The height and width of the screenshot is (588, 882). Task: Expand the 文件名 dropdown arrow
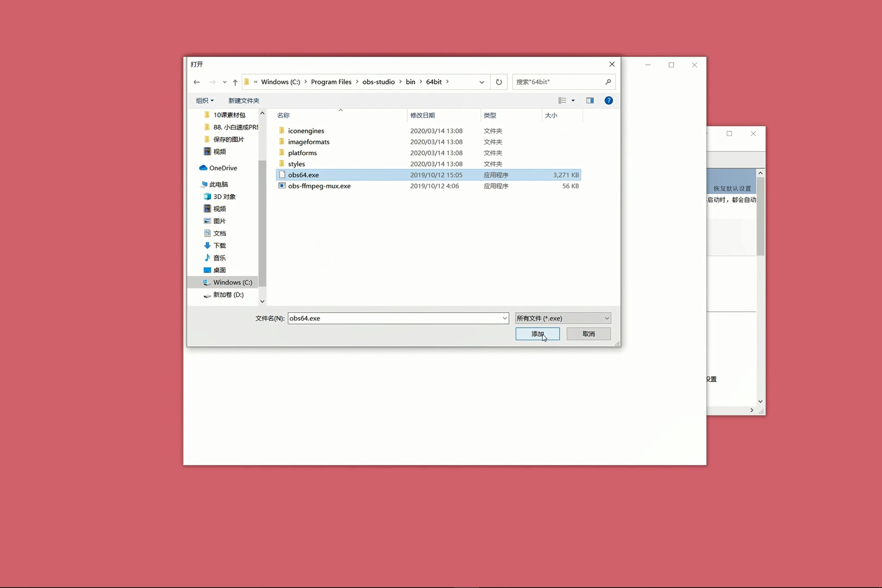point(505,318)
